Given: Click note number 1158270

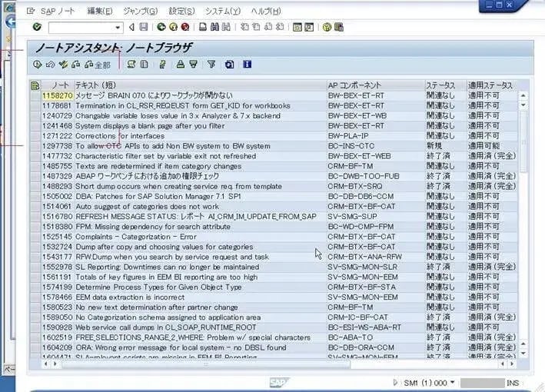Looking at the screenshot, I should [58, 95].
